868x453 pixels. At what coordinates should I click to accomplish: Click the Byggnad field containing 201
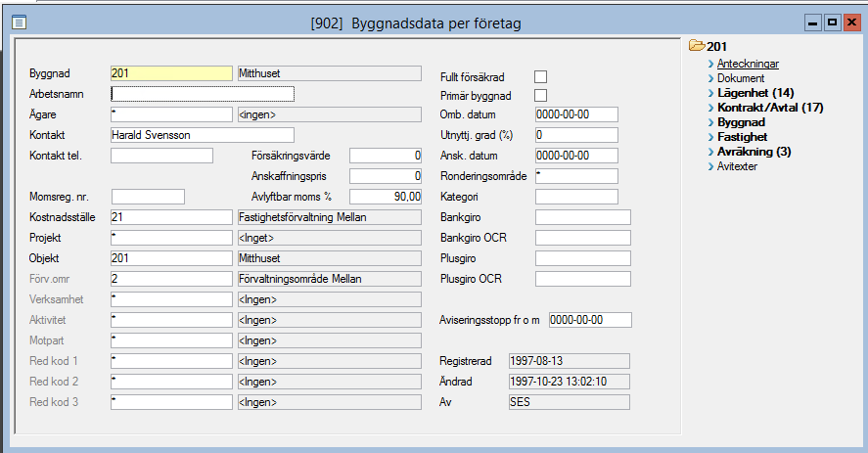[171, 73]
